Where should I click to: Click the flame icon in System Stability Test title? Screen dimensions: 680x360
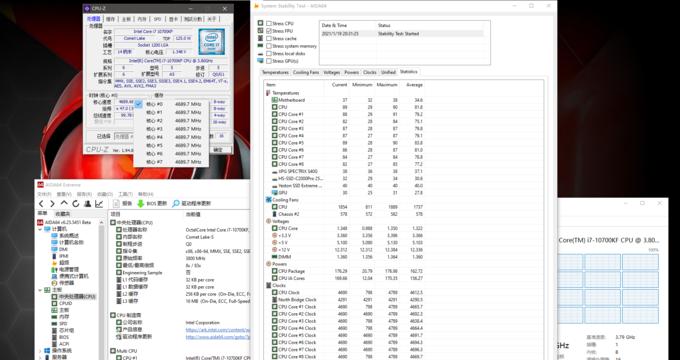click(256, 6)
